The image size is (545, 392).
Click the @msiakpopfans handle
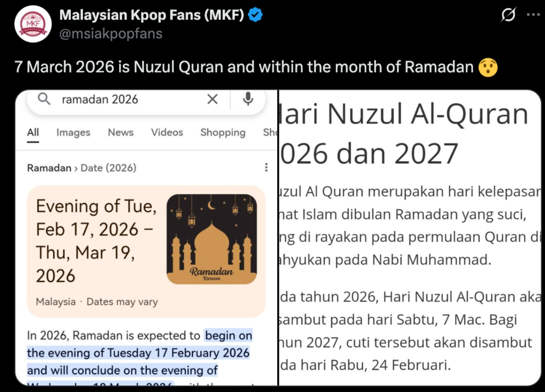pyautogui.click(x=111, y=34)
